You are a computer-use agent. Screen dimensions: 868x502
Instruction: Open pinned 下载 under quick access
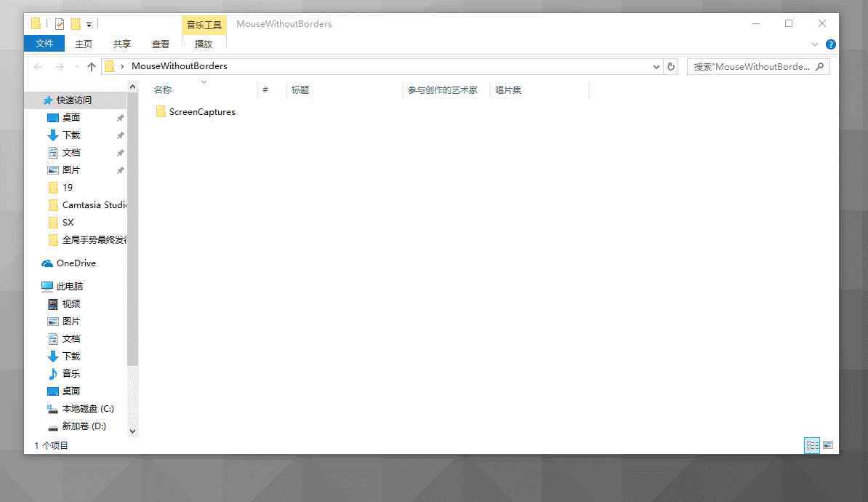71,135
